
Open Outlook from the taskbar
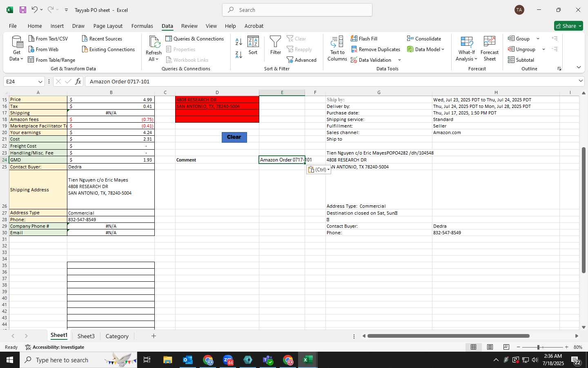[x=188, y=360]
